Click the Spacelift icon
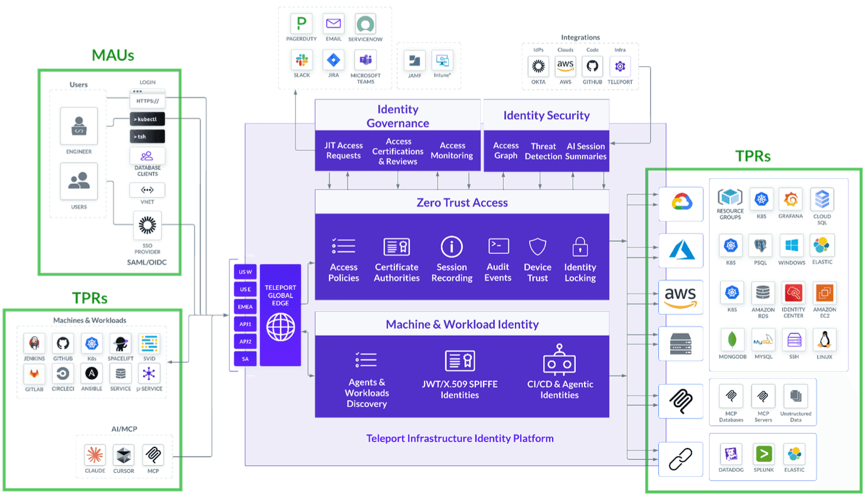868x497 pixels. pyautogui.click(x=120, y=344)
